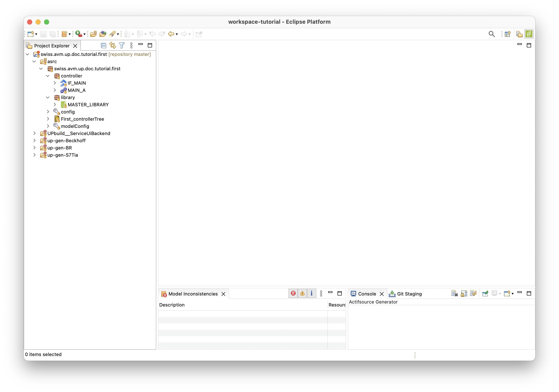Select the Model Inconsistencies tab
Screen dimensions: 559x392
(193, 294)
